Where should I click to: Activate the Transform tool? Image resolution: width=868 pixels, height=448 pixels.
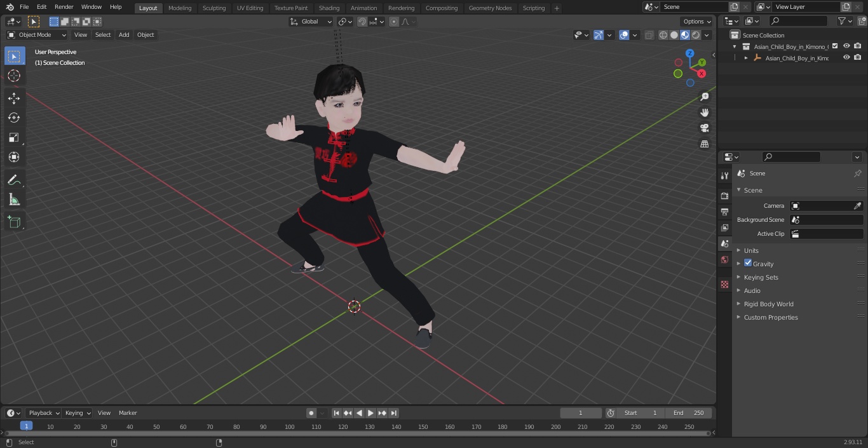coord(14,157)
